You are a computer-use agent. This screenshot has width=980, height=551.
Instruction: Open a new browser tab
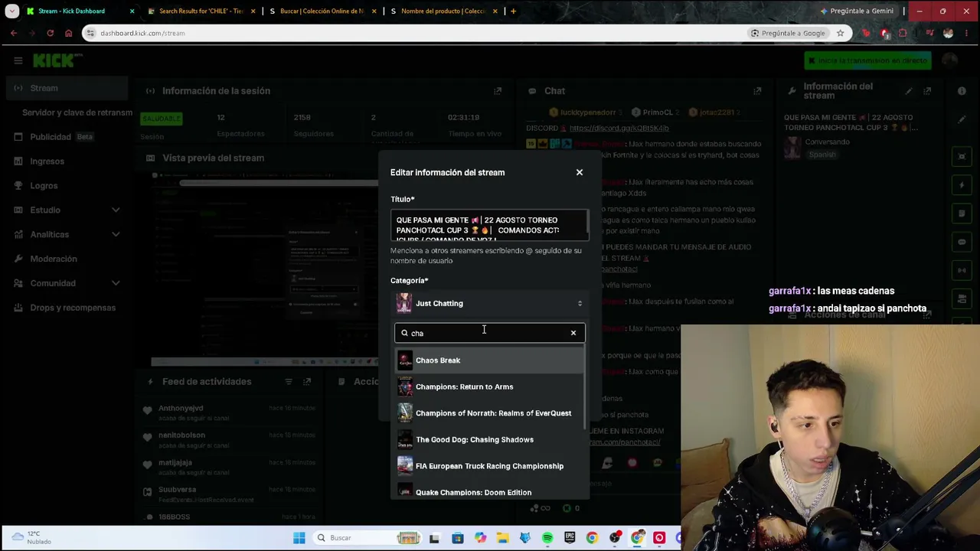[x=513, y=11]
